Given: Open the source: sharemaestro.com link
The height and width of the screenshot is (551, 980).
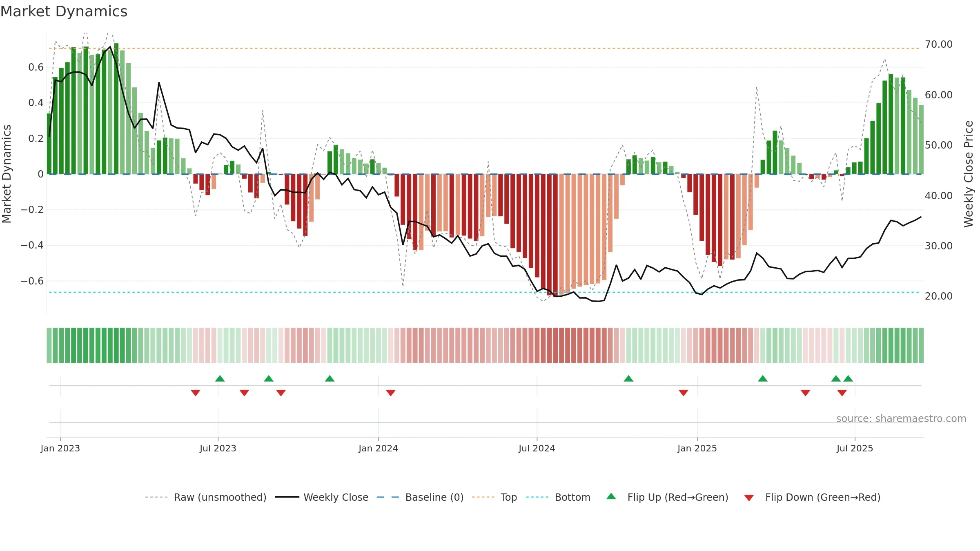Looking at the screenshot, I should point(901,418).
